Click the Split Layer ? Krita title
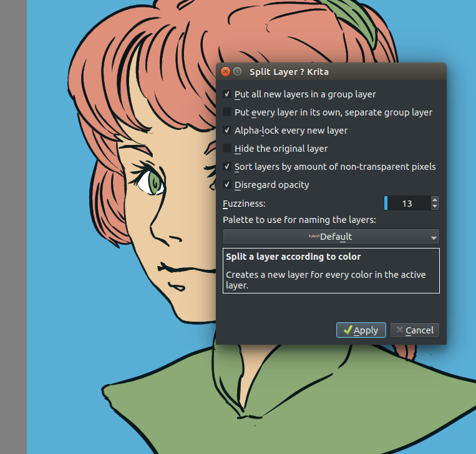The width and height of the screenshot is (476, 454). pyautogui.click(x=289, y=72)
